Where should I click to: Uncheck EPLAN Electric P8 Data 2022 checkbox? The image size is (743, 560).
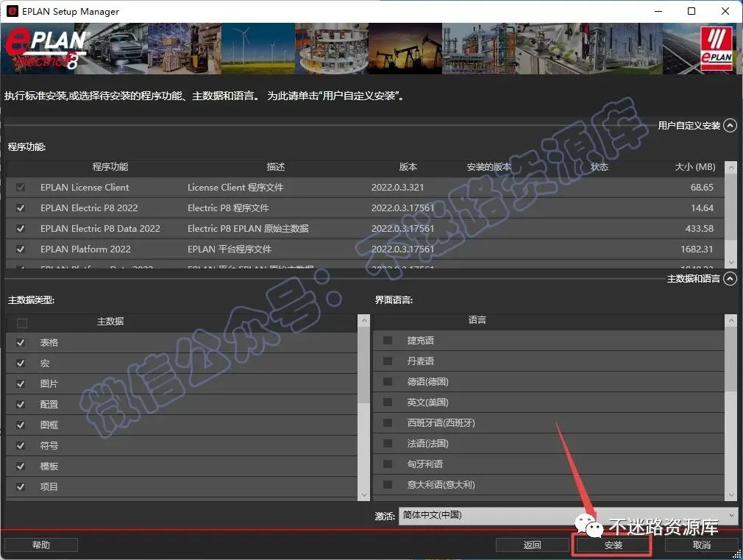(x=21, y=229)
